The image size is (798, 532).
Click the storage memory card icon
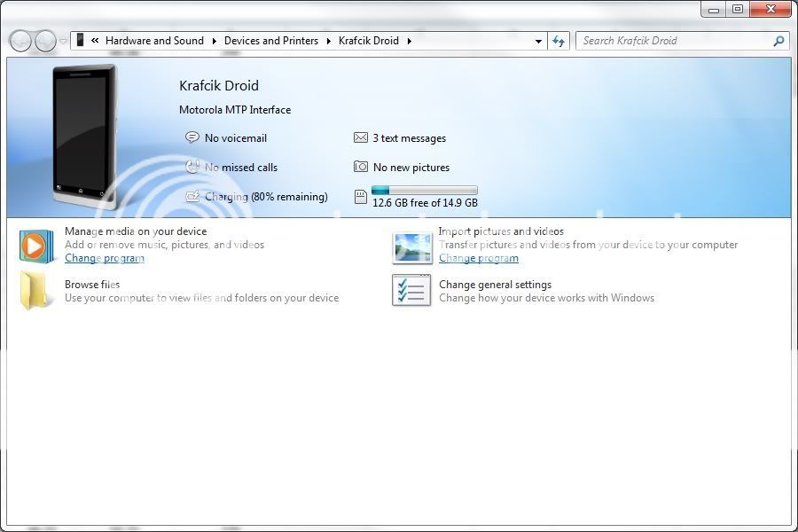[x=360, y=197]
